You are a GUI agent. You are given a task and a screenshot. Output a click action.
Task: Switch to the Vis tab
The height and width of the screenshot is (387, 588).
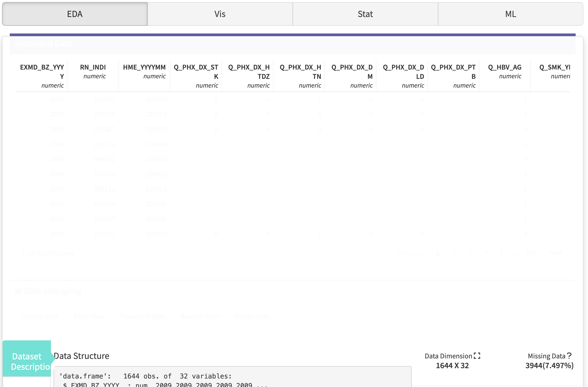coord(219,14)
